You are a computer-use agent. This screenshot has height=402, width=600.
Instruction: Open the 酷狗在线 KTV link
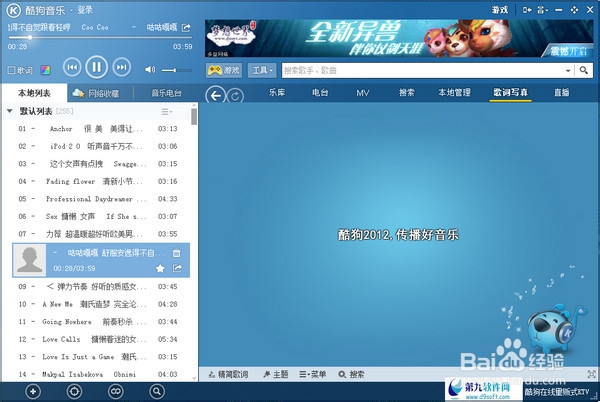click(557, 392)
